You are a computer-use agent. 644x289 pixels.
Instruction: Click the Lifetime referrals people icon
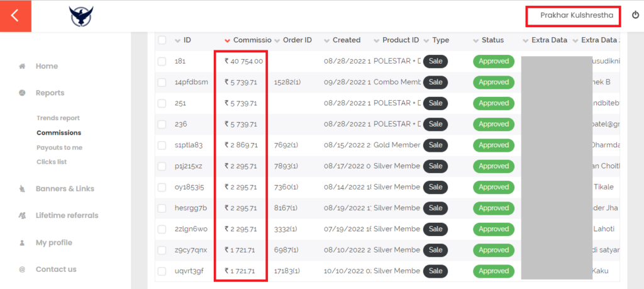[22, 215]
